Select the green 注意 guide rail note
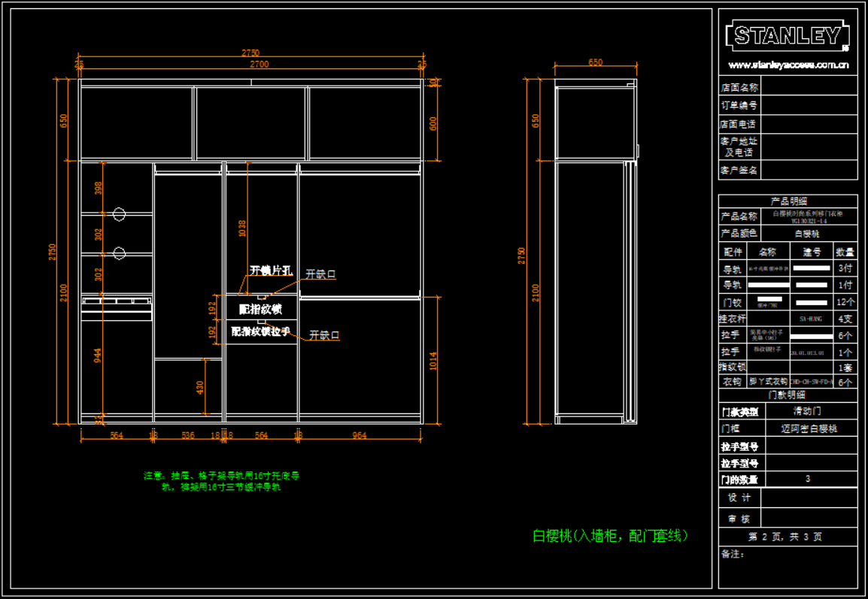 [221, 481]
